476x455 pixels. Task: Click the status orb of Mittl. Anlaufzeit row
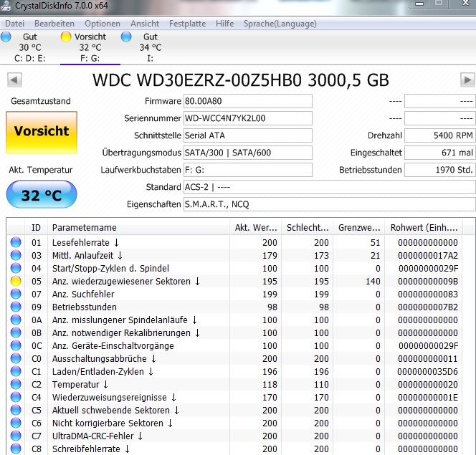click(16, 255)
